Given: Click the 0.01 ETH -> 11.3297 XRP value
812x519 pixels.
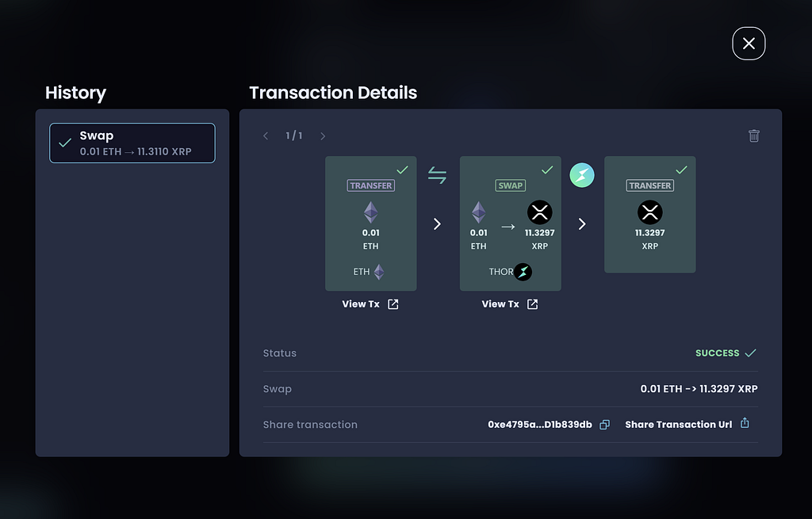Looking at the screenshot, I should [x=699, y=388].
